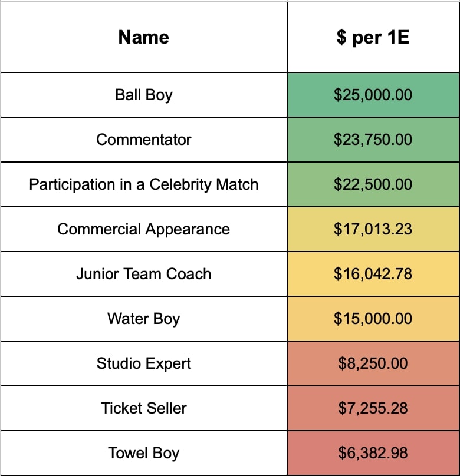Click the Ticket Seller name cell
Screen dimensions: 460x476
click(x=144, y=408)
